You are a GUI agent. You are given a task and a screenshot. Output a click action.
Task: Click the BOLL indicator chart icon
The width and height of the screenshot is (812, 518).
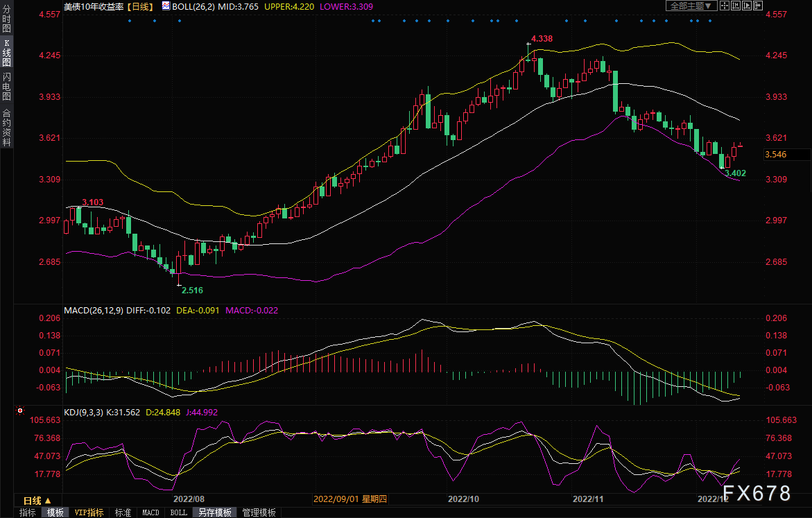point(165,6)
